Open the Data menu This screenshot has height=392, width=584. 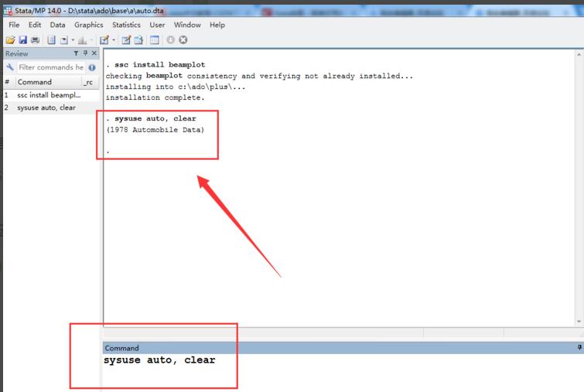57,25
